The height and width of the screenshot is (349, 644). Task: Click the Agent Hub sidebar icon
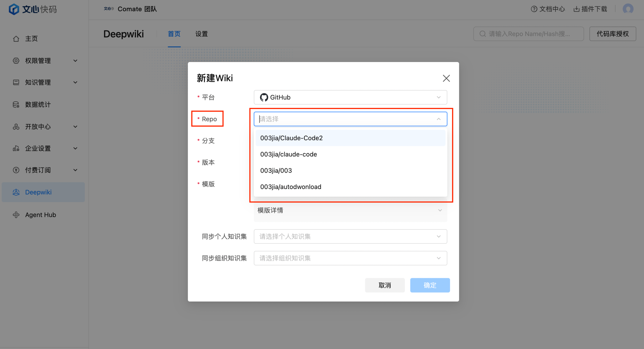(16, 215)
